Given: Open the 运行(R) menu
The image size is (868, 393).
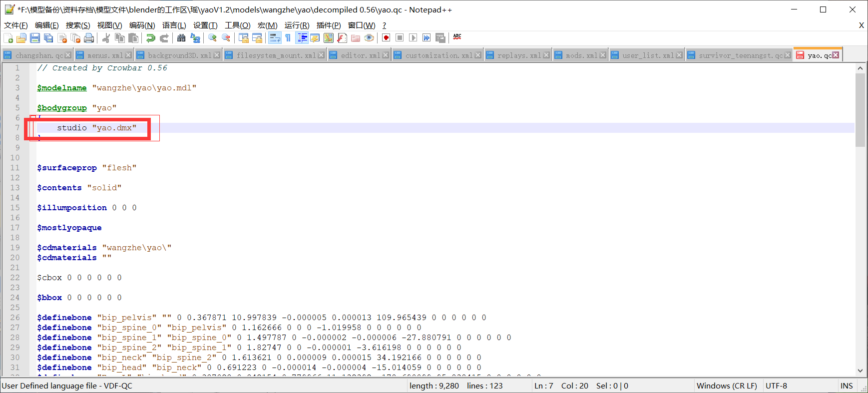Looking at the screenshot, I should tap(297, 25).
